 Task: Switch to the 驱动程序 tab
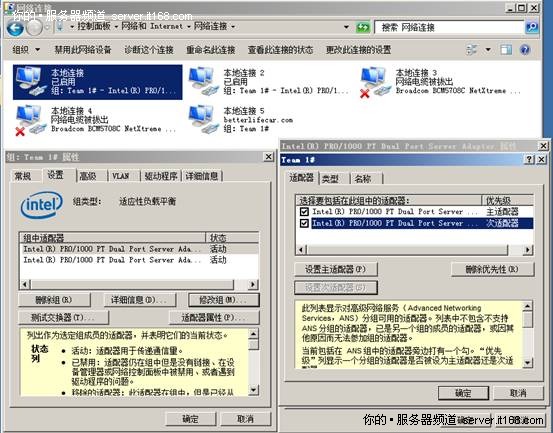tap(161, 176)
